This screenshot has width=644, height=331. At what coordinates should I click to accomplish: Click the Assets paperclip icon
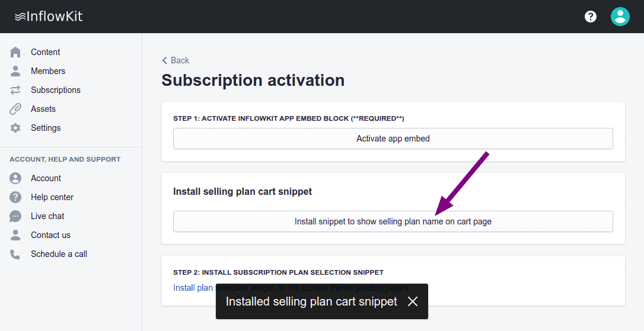click(15, 109)
